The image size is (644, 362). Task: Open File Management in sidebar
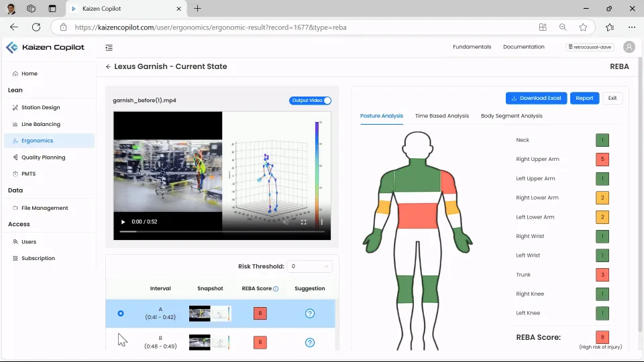tap(49, 208)
